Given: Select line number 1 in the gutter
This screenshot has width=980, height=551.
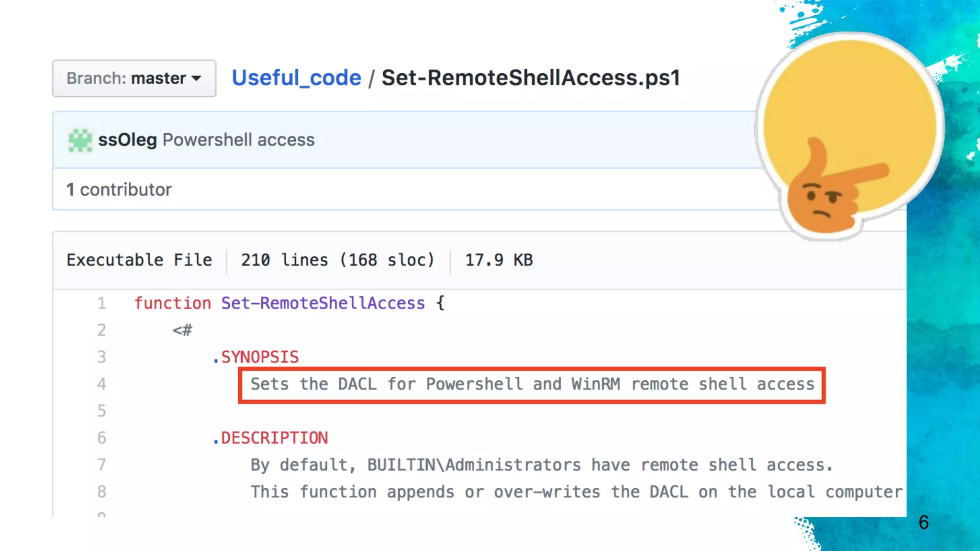Looking at the screenshot, I should [x=101, y=303].
